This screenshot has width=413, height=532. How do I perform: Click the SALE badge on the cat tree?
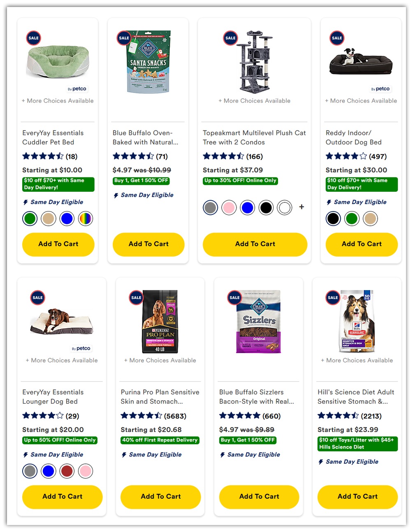coord(230,38)
